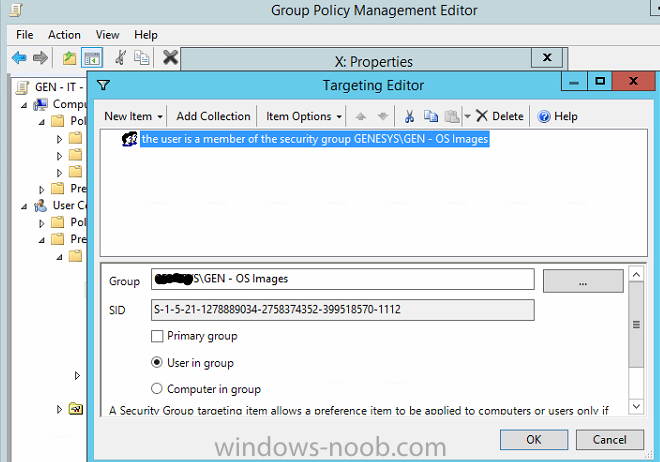The width and height of the screenshot is (660, 462).
Task: Click the forward arrow in editor toolbar
Action: [x=40, y=58]
